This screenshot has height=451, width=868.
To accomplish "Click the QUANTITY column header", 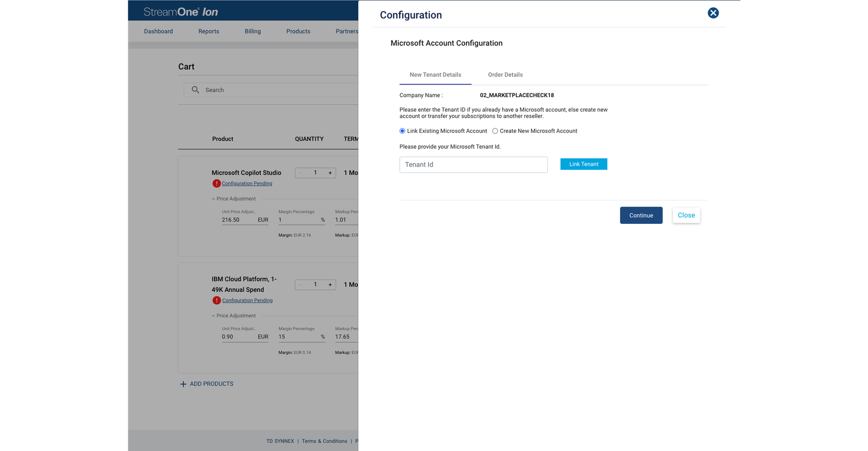I will click(309, 139).
